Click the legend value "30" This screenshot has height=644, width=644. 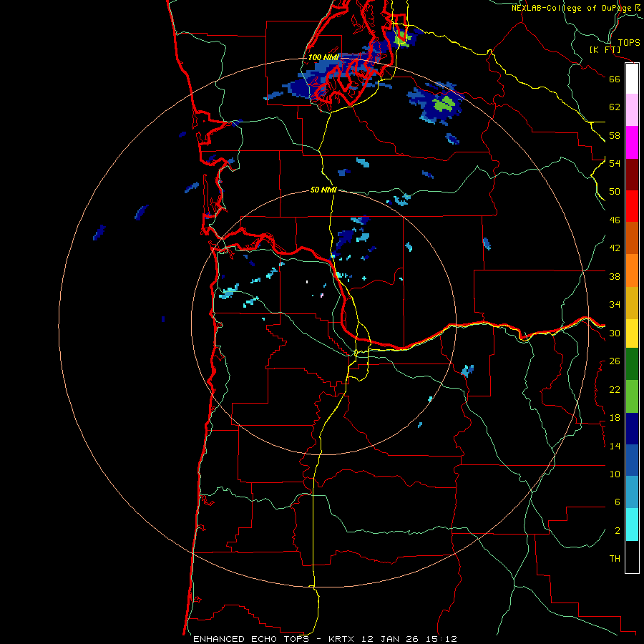pyautogui.click(x=615, y=333)
